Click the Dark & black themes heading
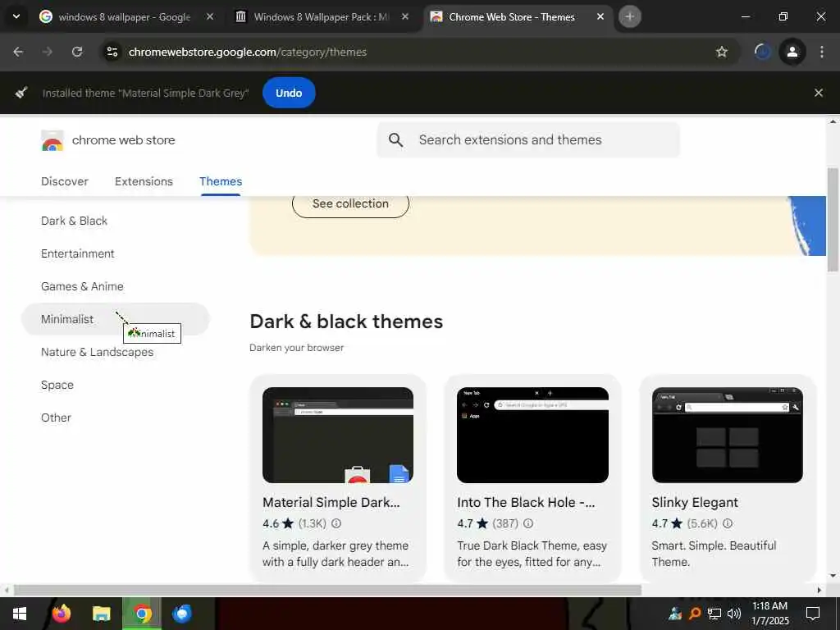Screen dimensions: 840x630 pyautogui.click(x=346, y=322)
